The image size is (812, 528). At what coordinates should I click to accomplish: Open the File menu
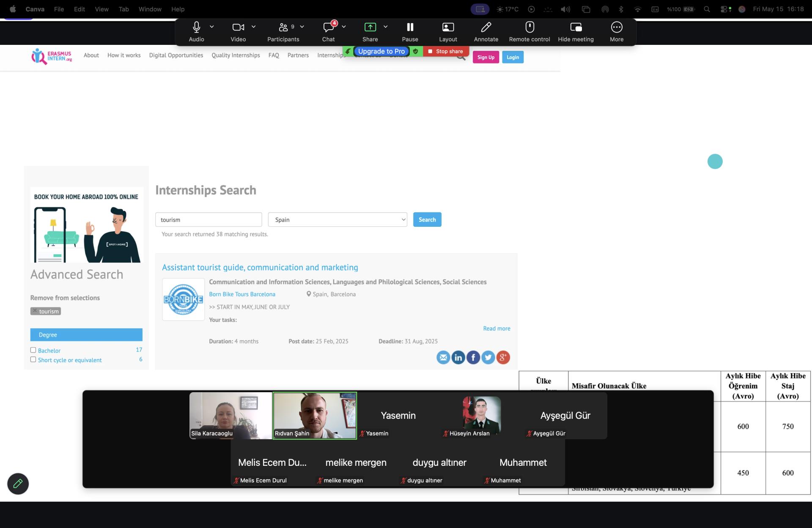point(59,9)
